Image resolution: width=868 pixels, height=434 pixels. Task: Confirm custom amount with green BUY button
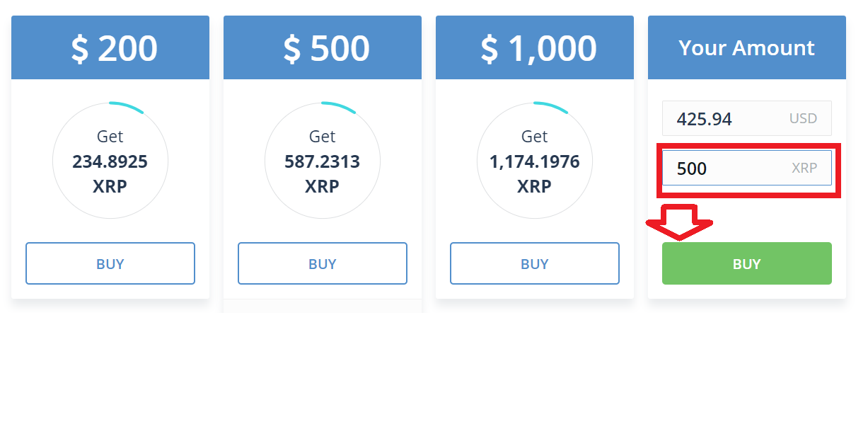coord(747,263)
